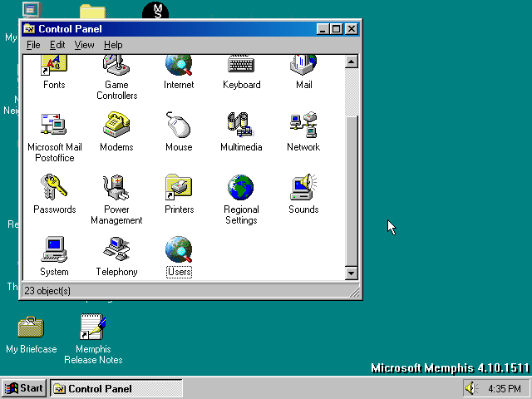Click the scrollbar up arrow
Image resolution: width=532 pixels, height=399 pixels.
point(352,62)
